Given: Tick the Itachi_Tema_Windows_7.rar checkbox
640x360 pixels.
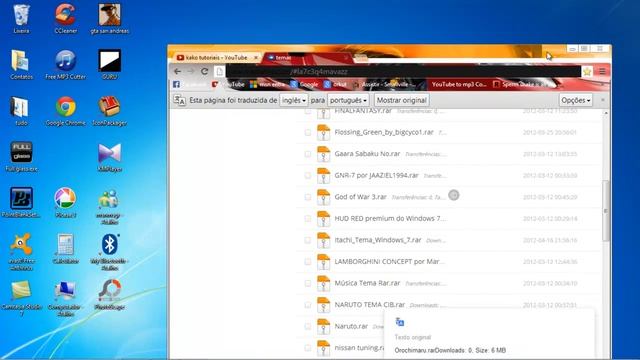Looking at the screenshot, I should pyautogui.click(x=308, y=240).
